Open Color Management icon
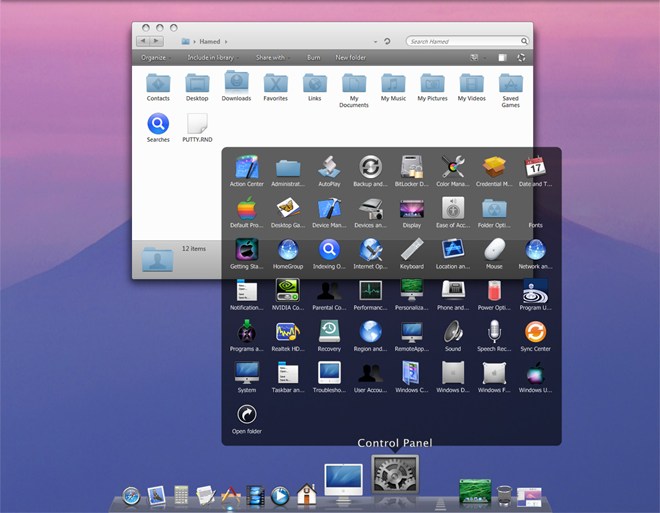Viewport: 660px width, 513px height. 453,167
